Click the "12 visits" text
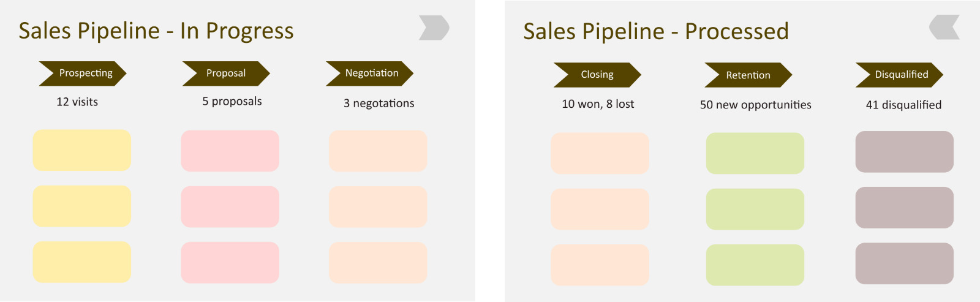 (77, 102)
